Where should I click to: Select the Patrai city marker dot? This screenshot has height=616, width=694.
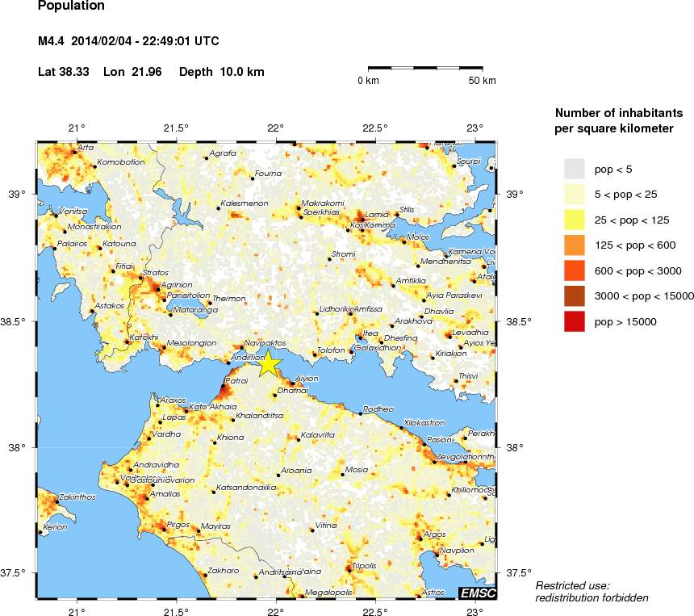tap(223, 387)
